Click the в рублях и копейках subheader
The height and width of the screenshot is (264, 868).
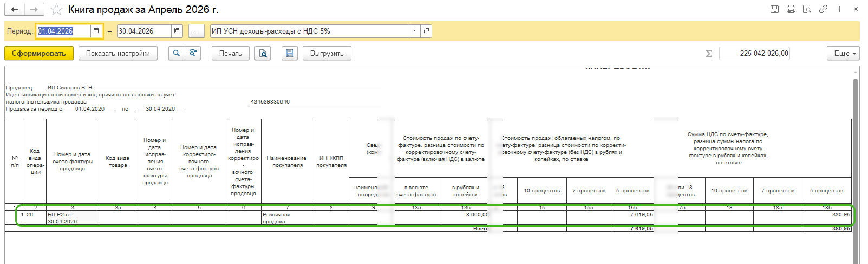[465, 191]
